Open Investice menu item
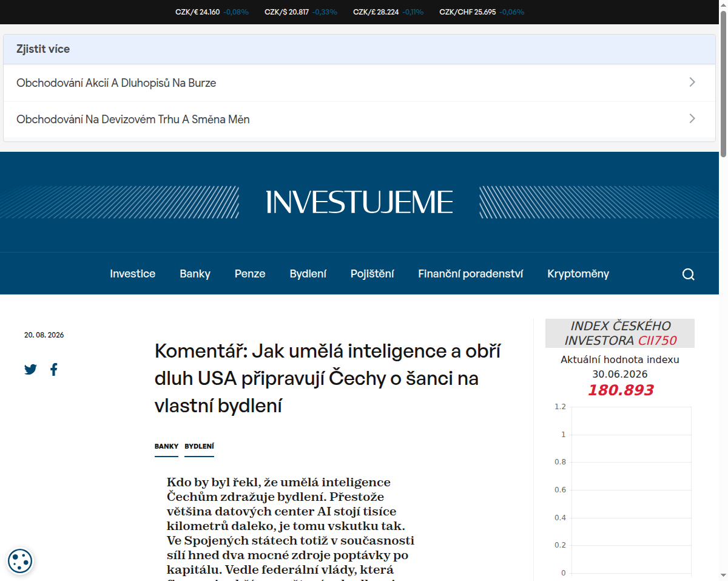The image size is (728, 581). tap(133, 274)
